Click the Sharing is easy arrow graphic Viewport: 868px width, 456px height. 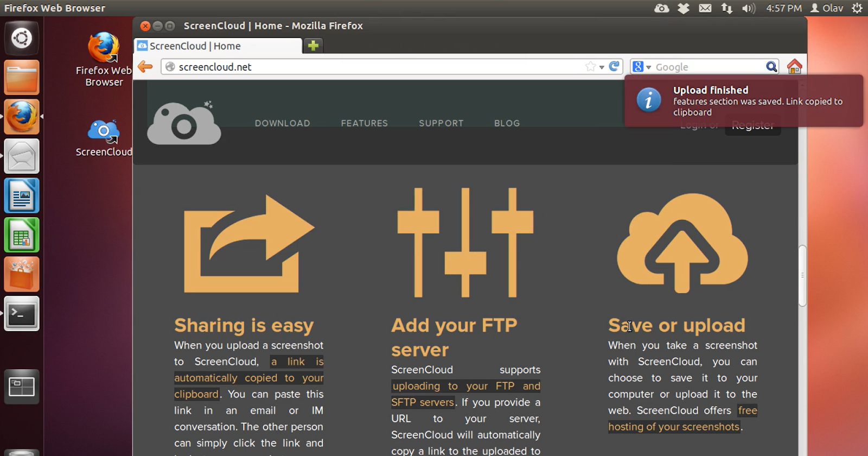pyautogui.click(x=249, y=243)
